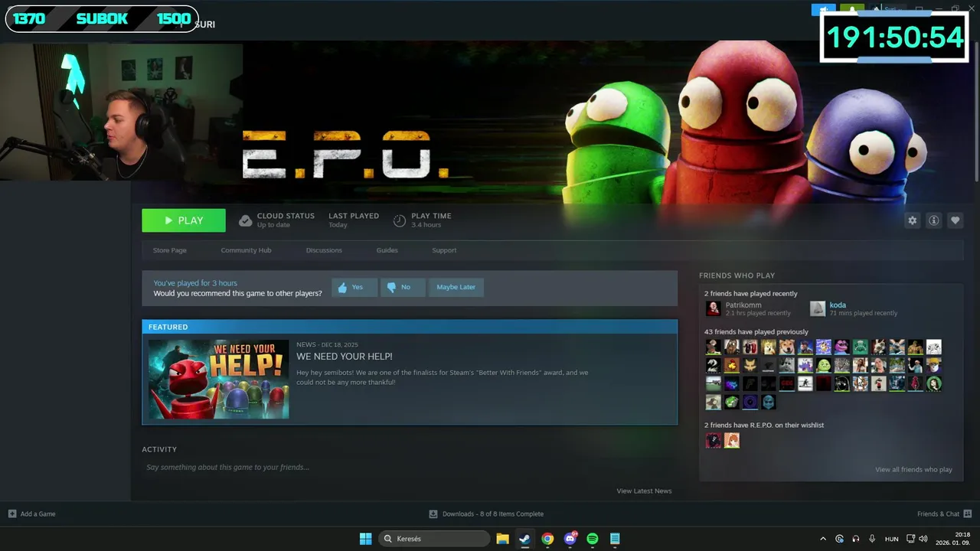The image size is (980, 551).
Task: Click the koda friend name
Action: point(838,305)
